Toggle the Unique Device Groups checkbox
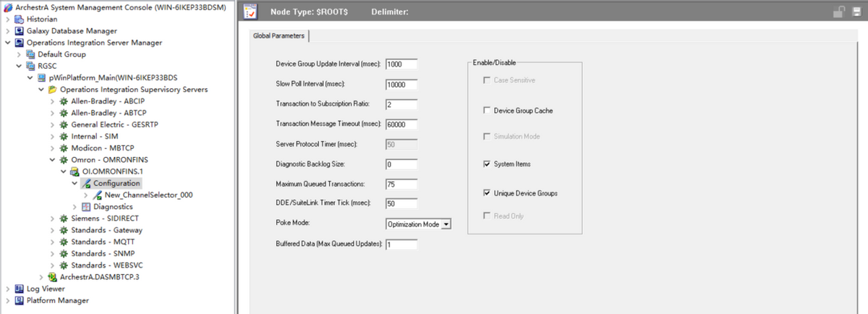868x314 pixels. point(488,193)
